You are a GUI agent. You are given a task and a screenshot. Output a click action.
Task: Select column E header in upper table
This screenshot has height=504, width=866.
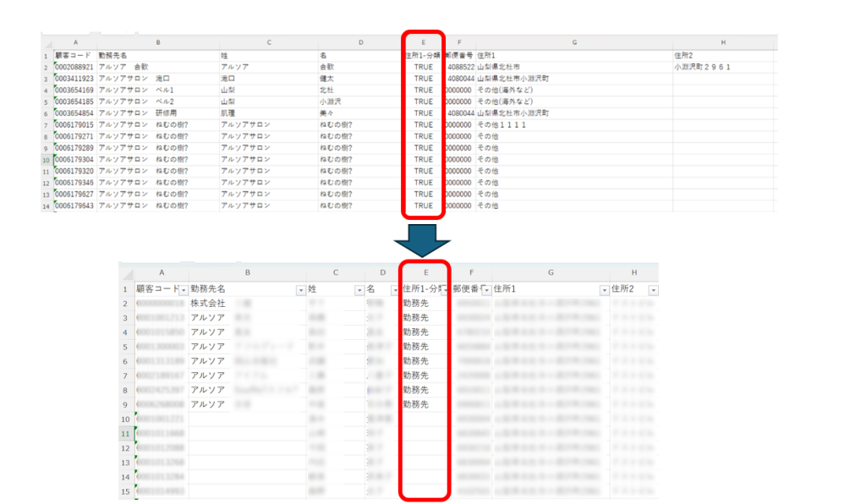423,41
